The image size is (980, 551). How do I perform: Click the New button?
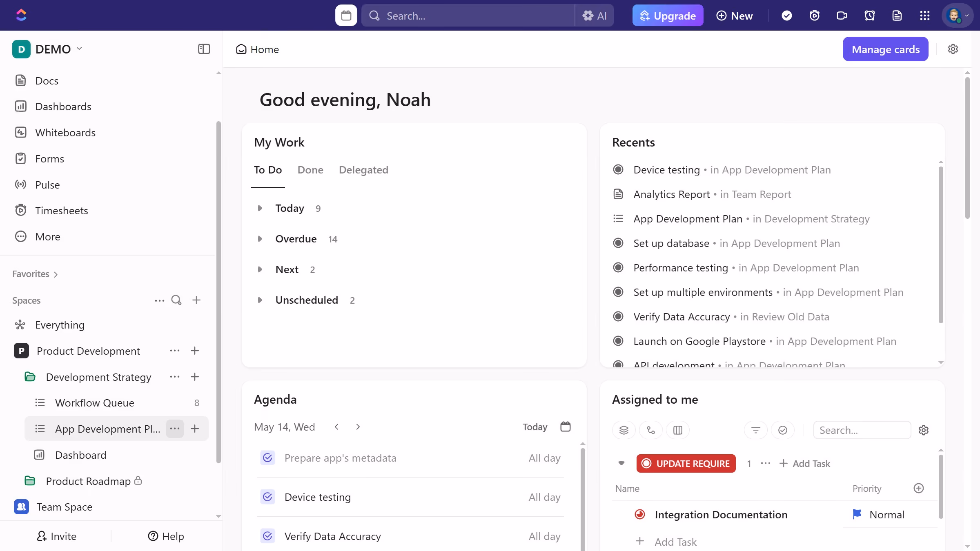tap(735, 16)
